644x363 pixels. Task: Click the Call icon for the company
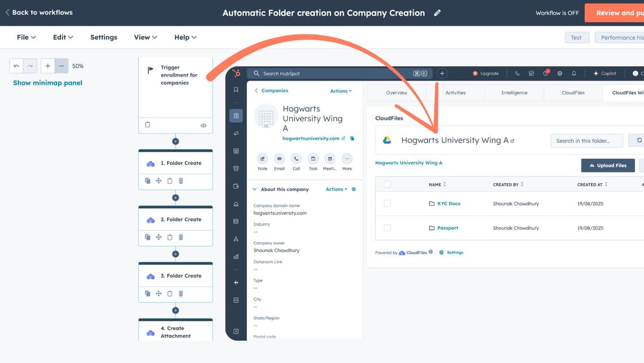[x=296, y=159]
